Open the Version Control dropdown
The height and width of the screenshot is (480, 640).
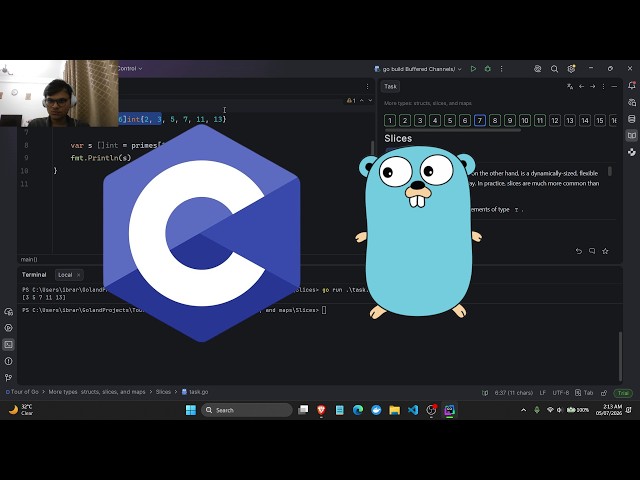point(130,68)
